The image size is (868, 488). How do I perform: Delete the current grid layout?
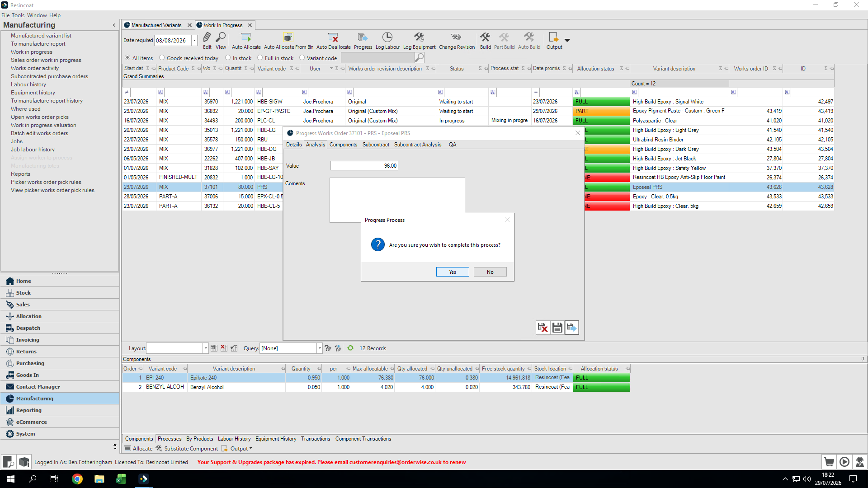click(x=224, y=348)
